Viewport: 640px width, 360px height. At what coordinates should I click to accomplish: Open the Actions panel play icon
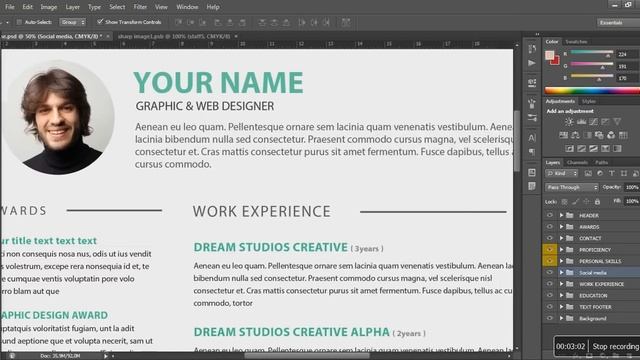[532, 63]
